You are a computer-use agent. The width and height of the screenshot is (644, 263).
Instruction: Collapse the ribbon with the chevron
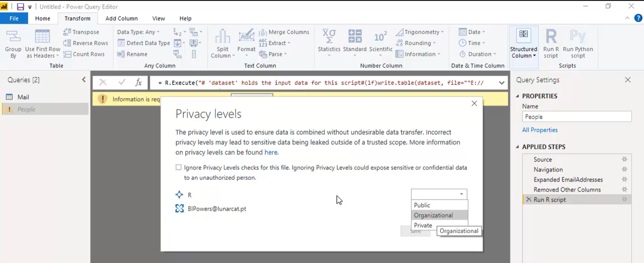click(627, 18)
